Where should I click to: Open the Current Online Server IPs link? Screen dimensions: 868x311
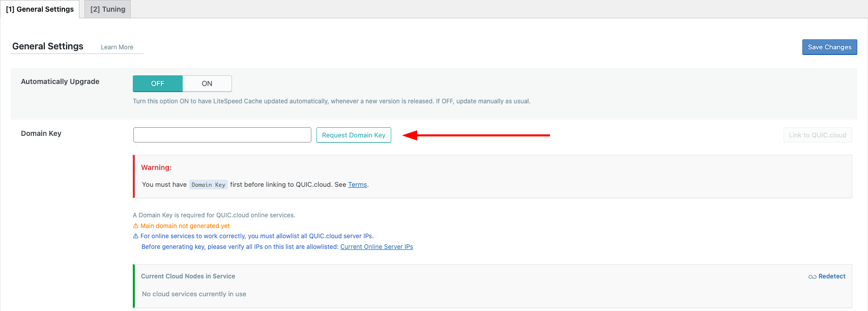tap(377, 247)
